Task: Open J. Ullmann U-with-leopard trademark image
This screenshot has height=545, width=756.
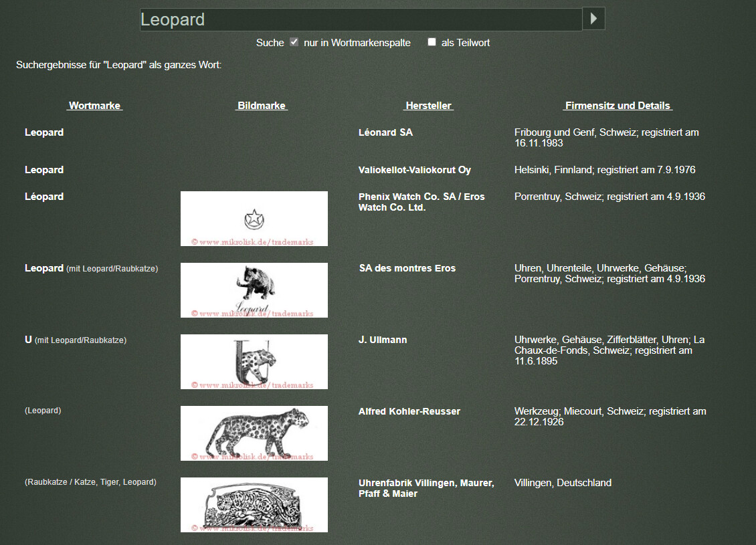Action: coord(254,362)
